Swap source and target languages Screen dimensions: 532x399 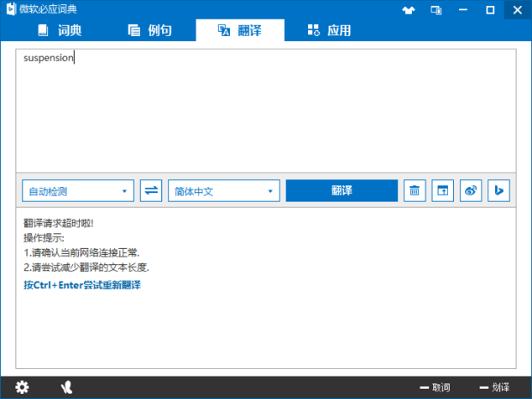click(x=151, y=190)
